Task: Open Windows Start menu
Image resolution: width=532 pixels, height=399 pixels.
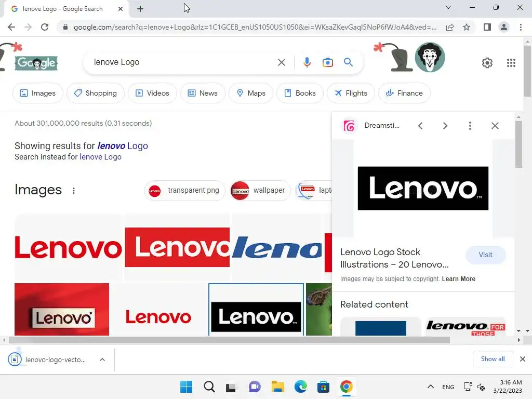Action: coord(186,387)
